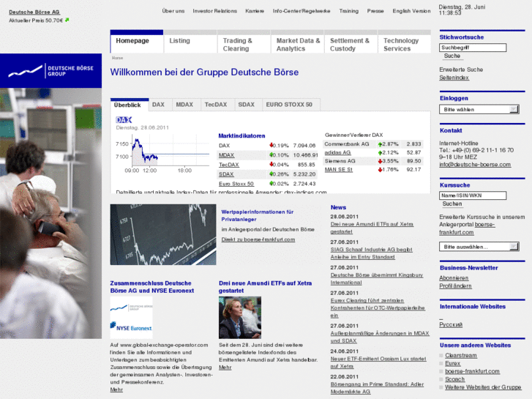The image size is (532, 399).
Task: Go to the Technology Services tab
Action: tap(405, 42)
